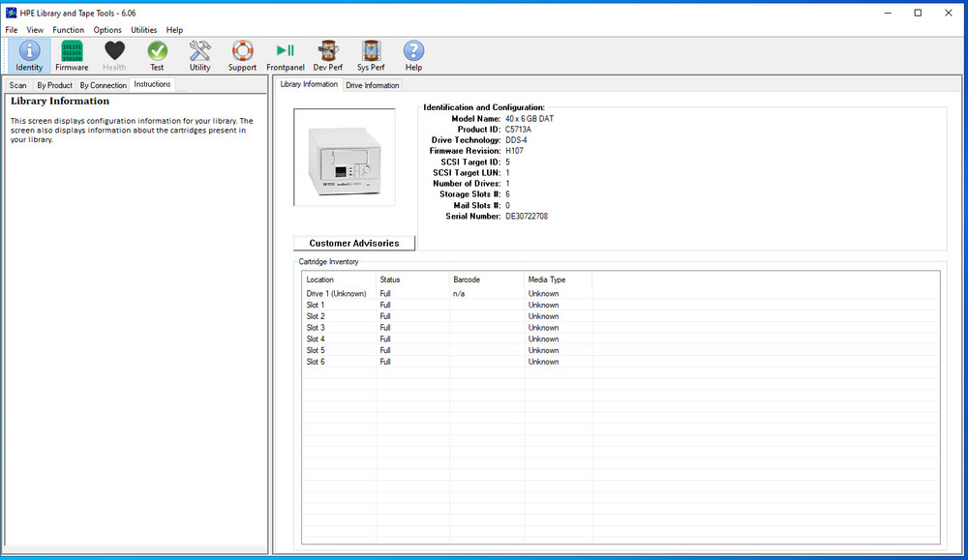Open the Utility tools icon
The width and height of the screenshot is (968, 560).
199,55
